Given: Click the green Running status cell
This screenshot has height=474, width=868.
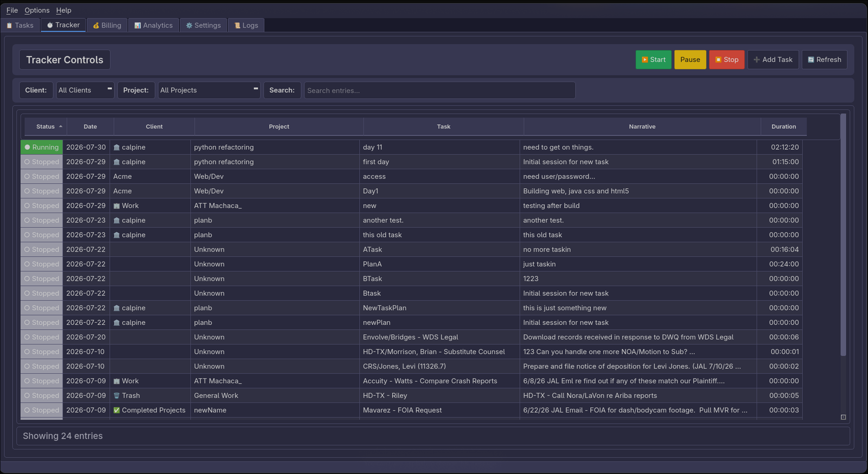Looking at the screenshot, I should pos(42,147).
